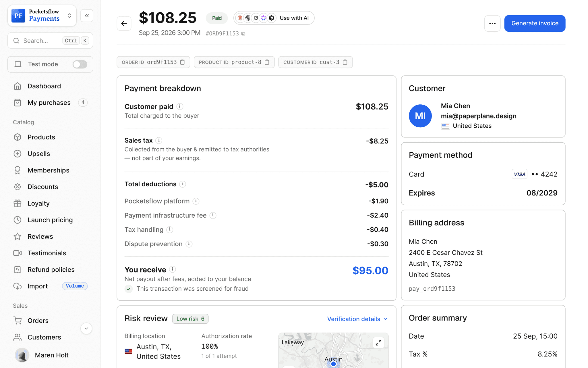Show info for Payment infrastructure fee
588x368 pixels.
(x=213, y=215)
